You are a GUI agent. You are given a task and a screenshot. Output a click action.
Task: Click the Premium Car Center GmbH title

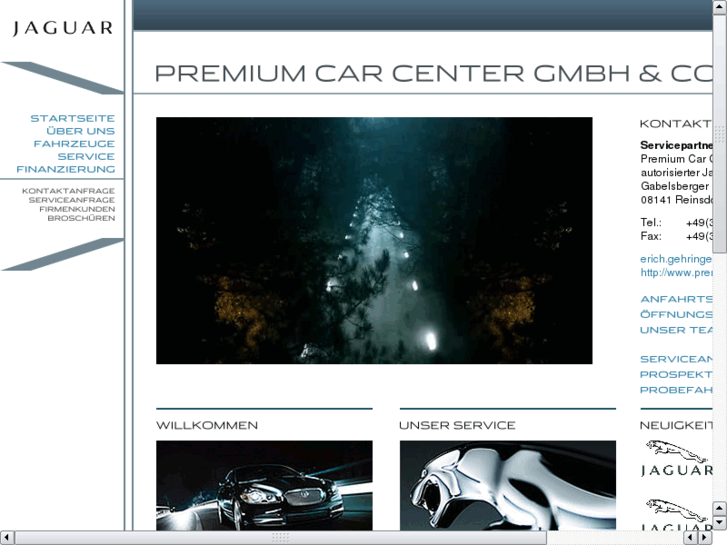click(433, 73)
